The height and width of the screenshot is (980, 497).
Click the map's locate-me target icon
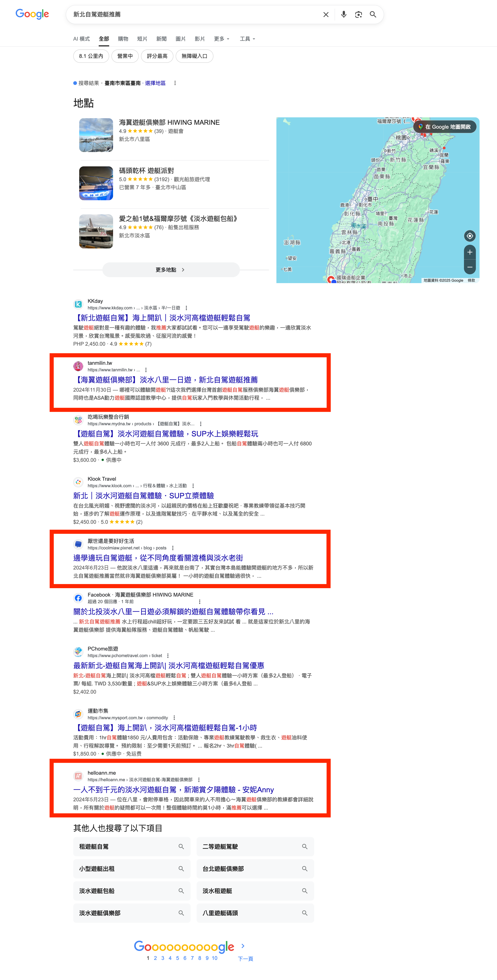(x=470, y=236)
